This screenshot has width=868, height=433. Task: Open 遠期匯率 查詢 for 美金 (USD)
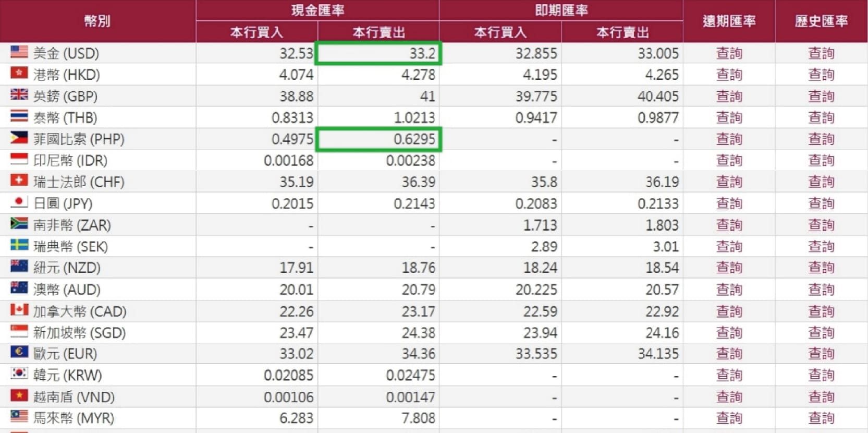pos(729,53)
